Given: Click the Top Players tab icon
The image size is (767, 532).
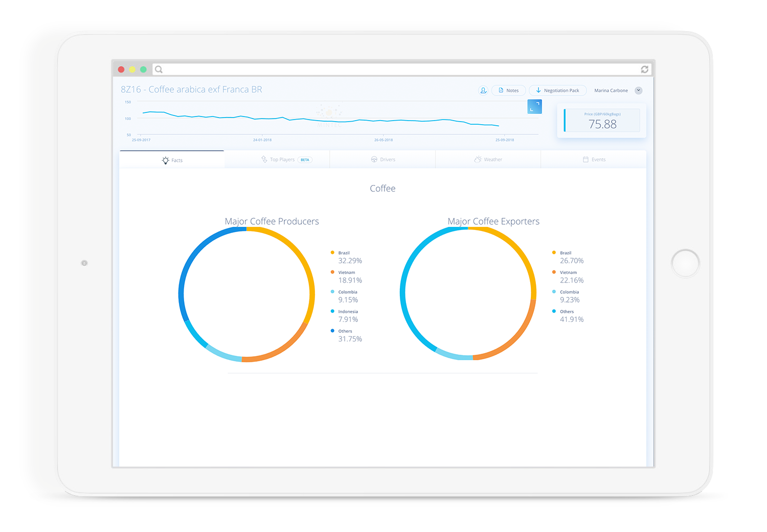Looking at the screenshot, I should [263, 159].
